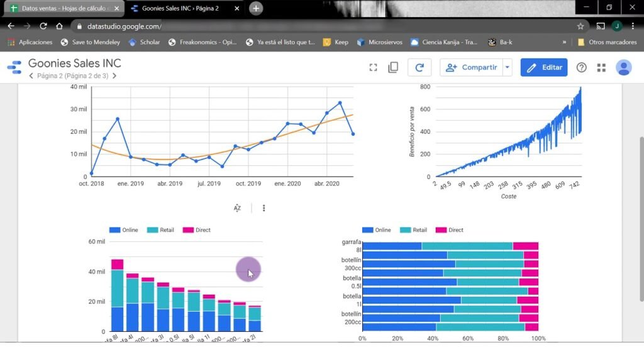Enter fullscreen presentation mode
This screenshot has width=644, height=362.
373,67
